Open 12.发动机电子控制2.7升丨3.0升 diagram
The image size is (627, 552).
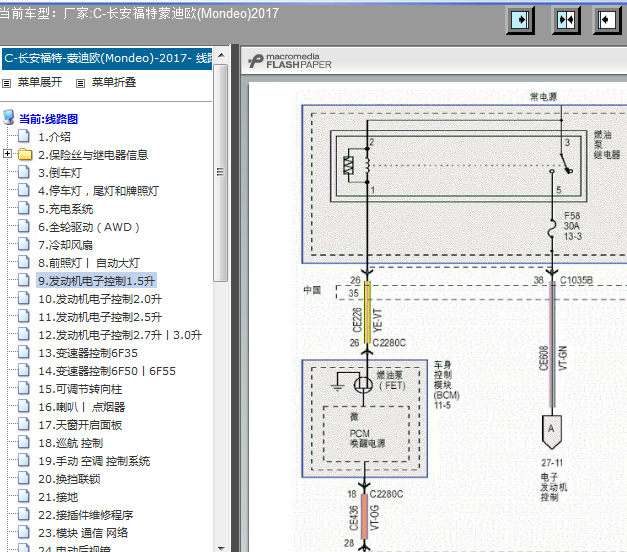click(120, 335)
